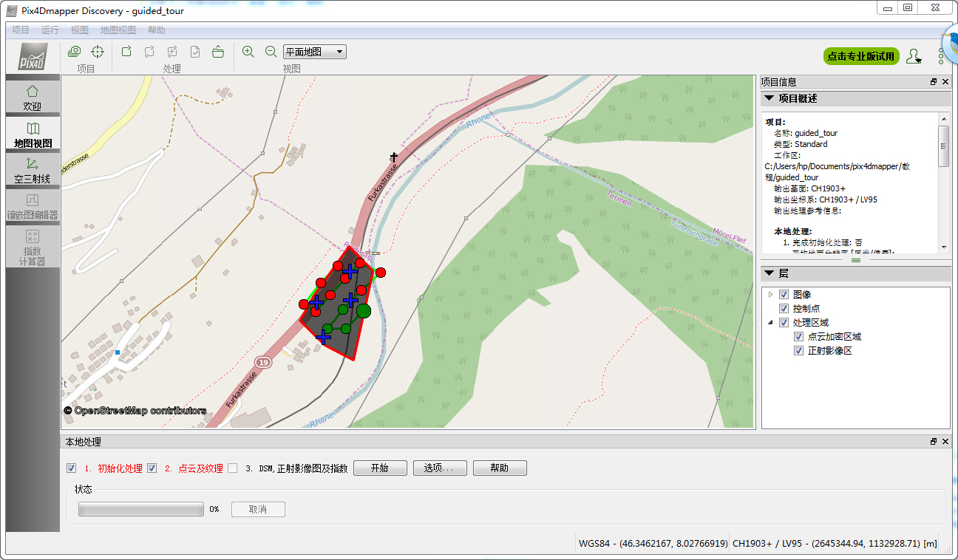958x560 pixels.
Task: Click the church cross marker on map
Action: click(395, 157)
